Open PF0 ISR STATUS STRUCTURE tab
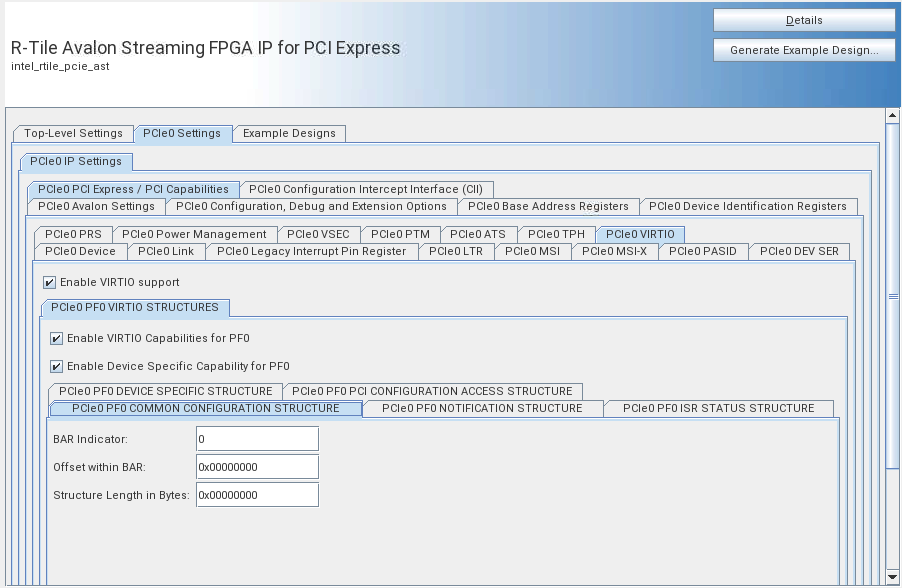902x588 pixels. 718,408
